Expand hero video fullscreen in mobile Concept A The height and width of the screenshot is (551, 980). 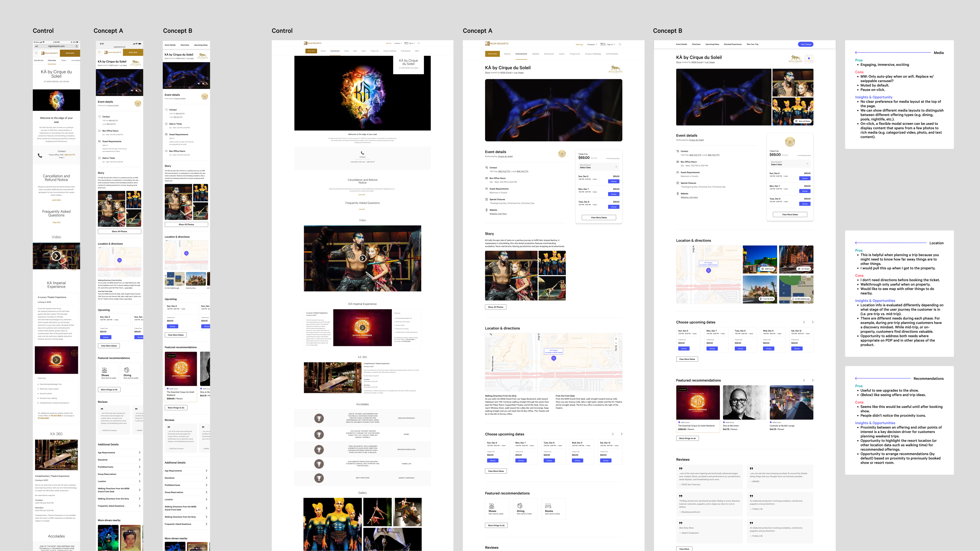[x=140, y=91]
